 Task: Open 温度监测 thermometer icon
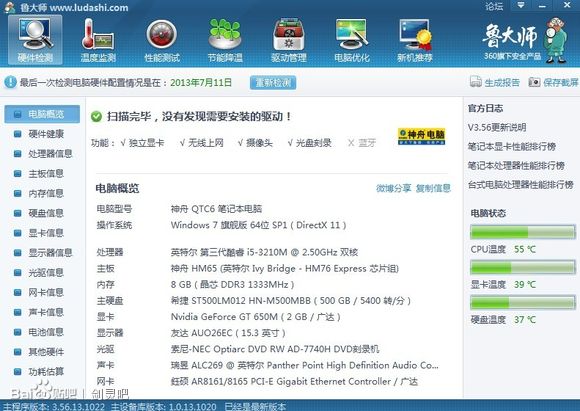pyautogui.click(x=98, y=40)
